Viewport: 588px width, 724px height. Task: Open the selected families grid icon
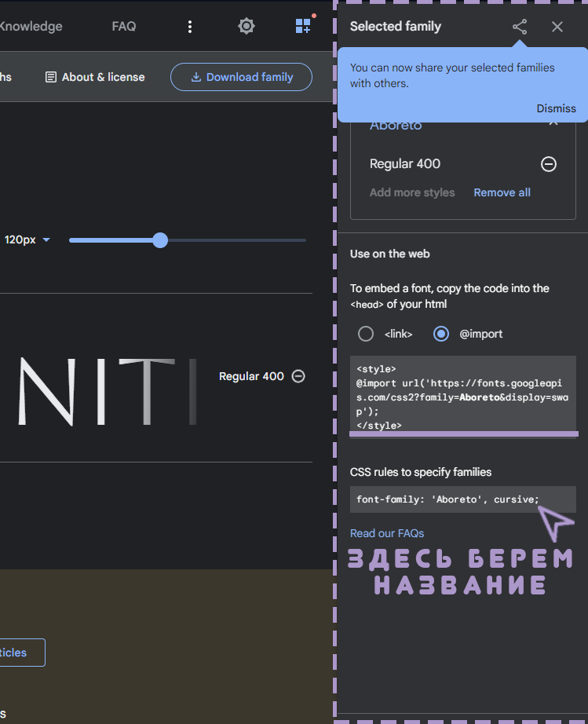[303, 27]
